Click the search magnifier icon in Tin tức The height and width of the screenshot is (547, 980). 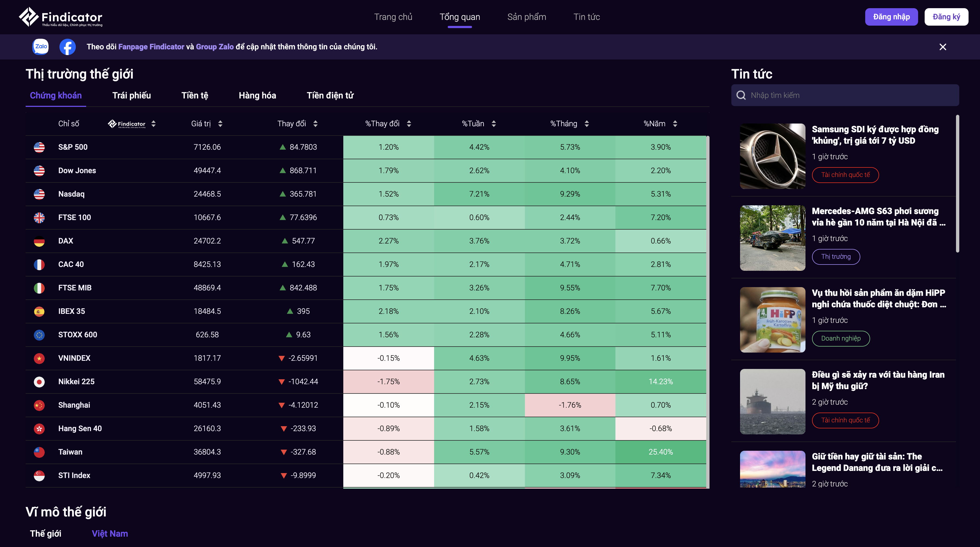(x=741, y=95)
